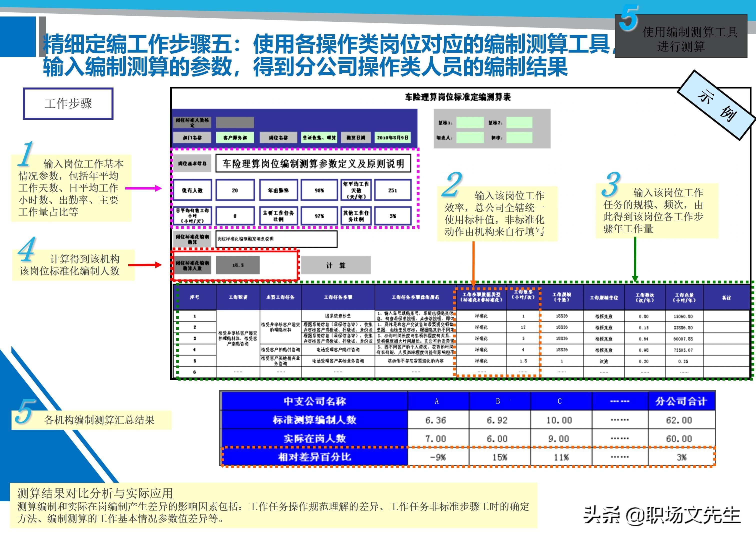
Task: Click the large italic step number 1
Action: point(25,153)
